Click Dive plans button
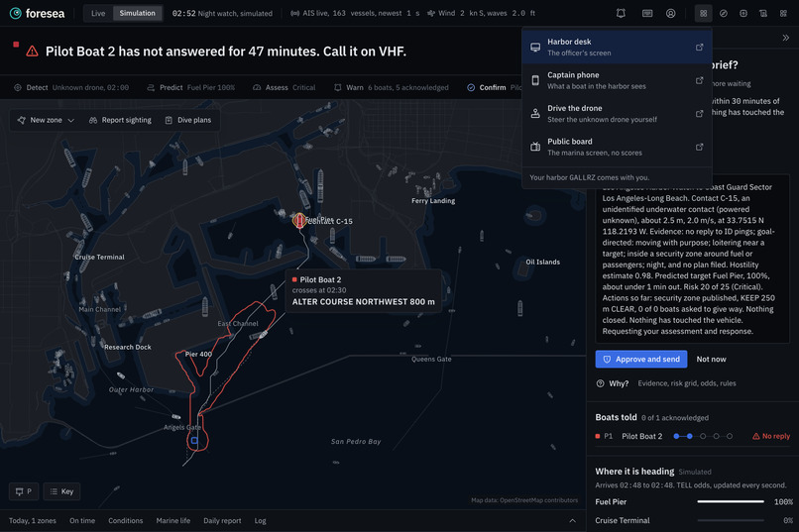 point(188,120)
